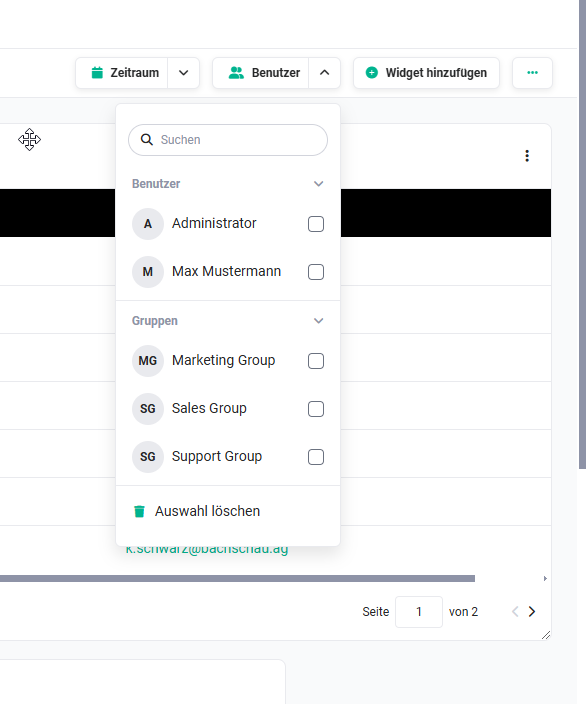This screenshot has width=588, height=704.
Task: Go to previous page arrow
Action: point(515,612)
